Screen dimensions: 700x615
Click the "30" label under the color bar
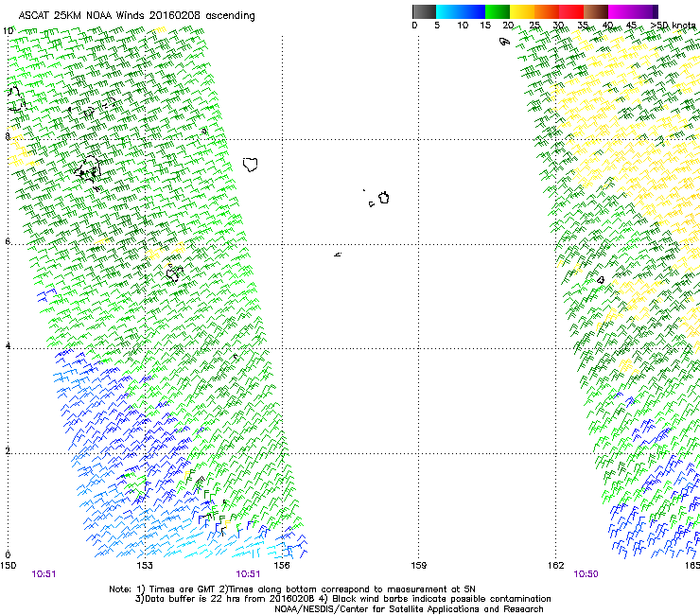558,26
